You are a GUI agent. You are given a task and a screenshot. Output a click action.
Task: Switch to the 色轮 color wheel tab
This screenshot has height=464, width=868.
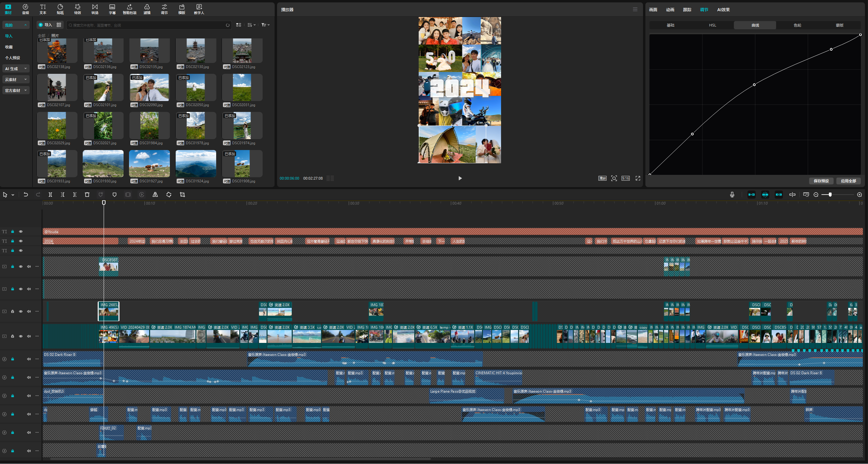[x=797, y=25]
